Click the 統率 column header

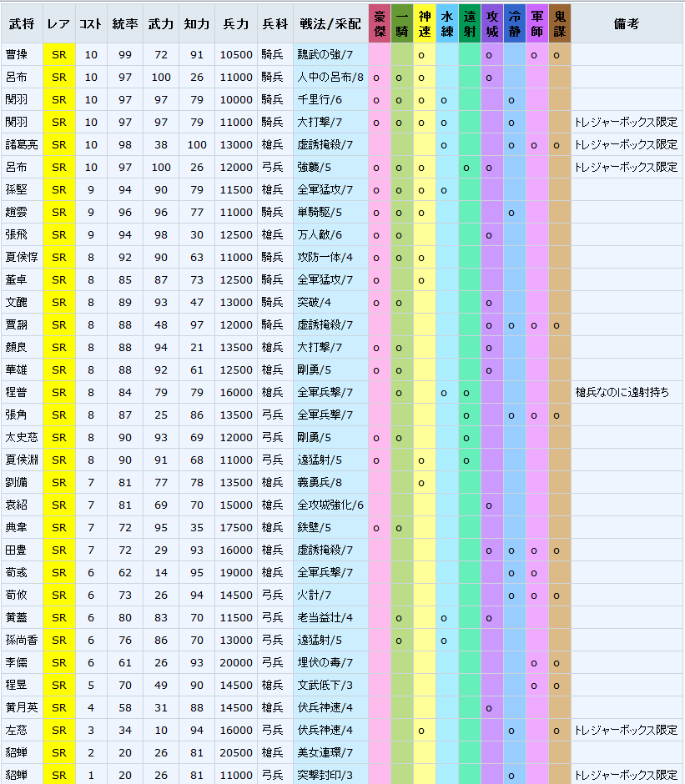(125, 23)
